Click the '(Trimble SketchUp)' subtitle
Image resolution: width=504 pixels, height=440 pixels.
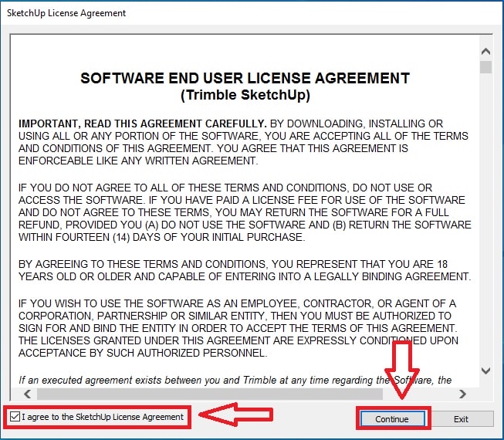point(245,95)
